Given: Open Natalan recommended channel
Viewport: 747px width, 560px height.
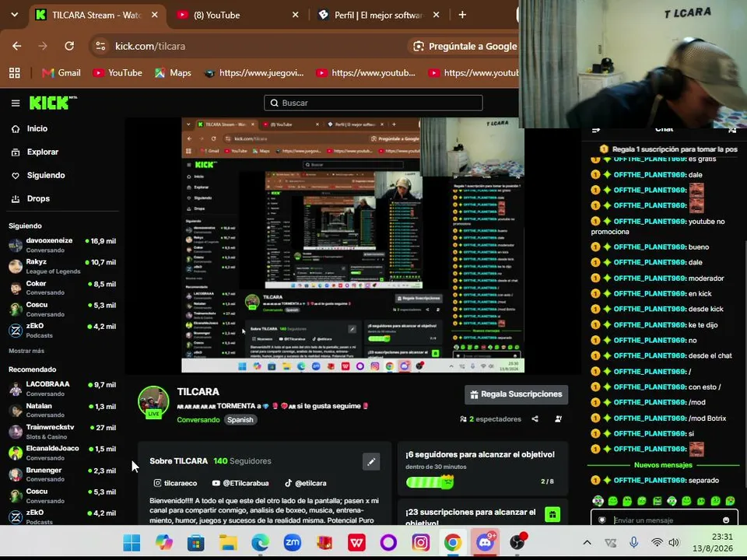Looking at the screenshot, I should (x=62, y=410).
